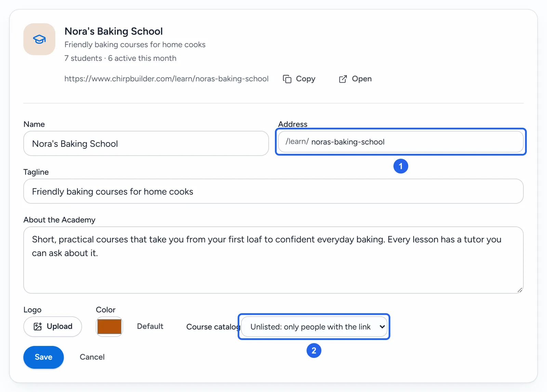The image size is (547, 392).
Task: Pick a new color from the orange swatch
Action: click(x=109, y=326)
